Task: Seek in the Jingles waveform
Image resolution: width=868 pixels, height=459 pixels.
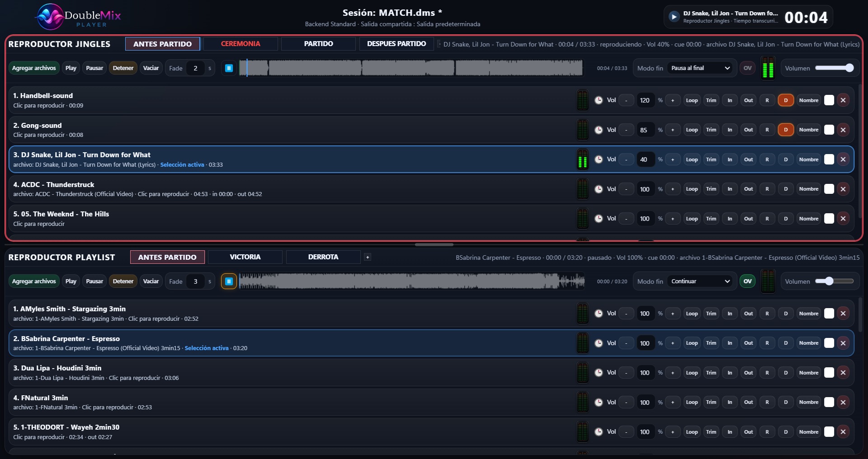Action: point(411,68)
